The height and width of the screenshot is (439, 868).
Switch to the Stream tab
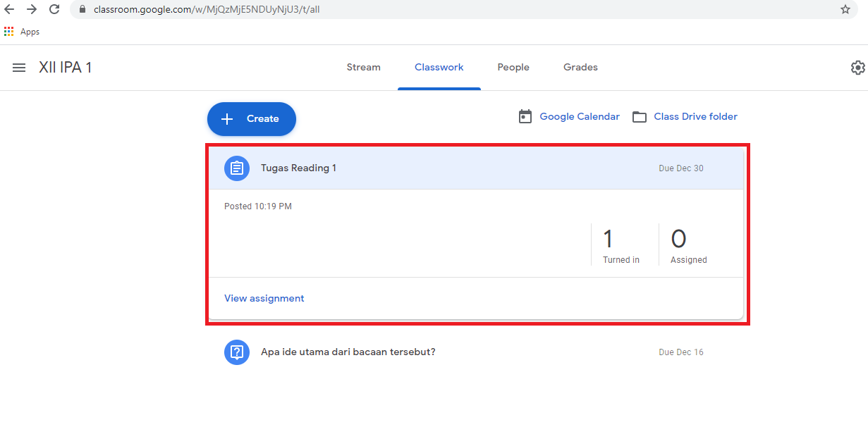click(363, 68)
